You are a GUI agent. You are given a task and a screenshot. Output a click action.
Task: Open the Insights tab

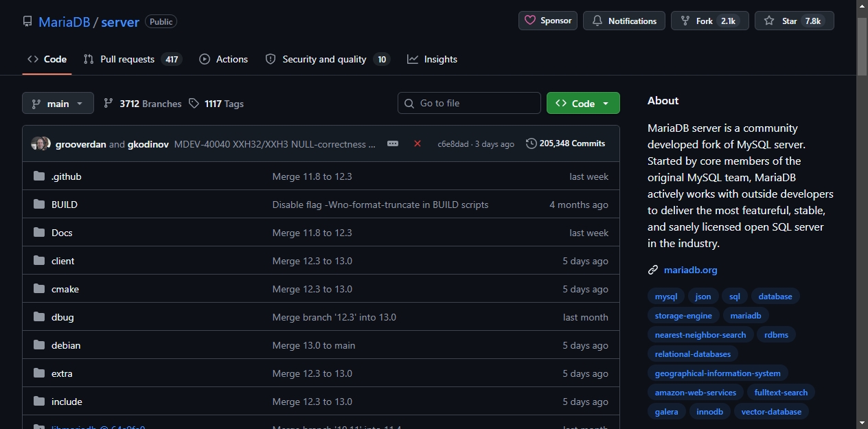coord(432,59)
